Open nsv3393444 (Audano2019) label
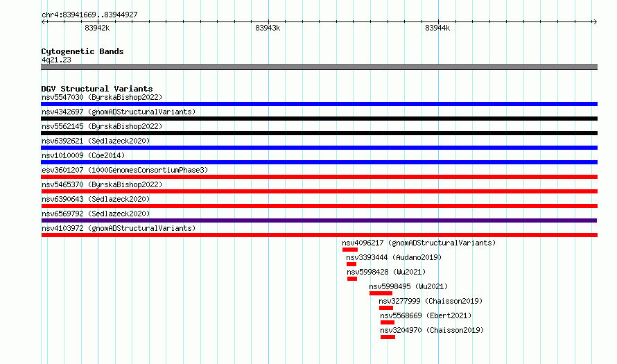The width and height of the screenshot is (617, 364). pyautogui.click(x=394, y=257)
